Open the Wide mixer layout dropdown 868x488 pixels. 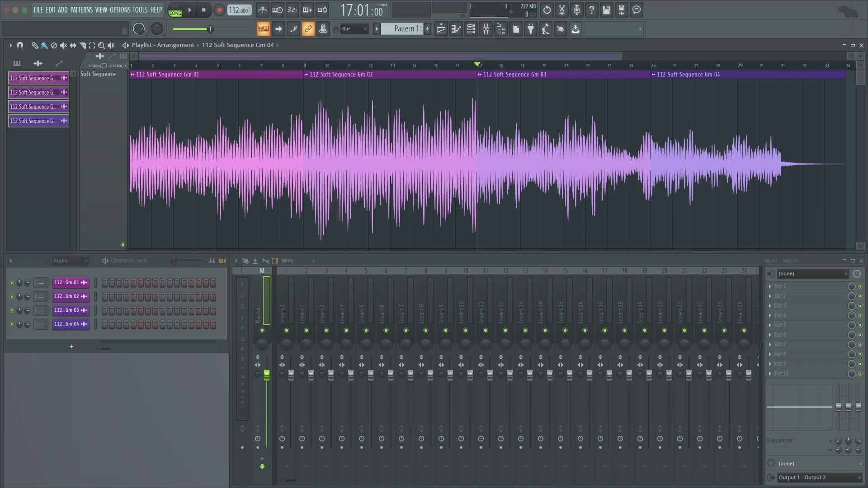[297, 261]
